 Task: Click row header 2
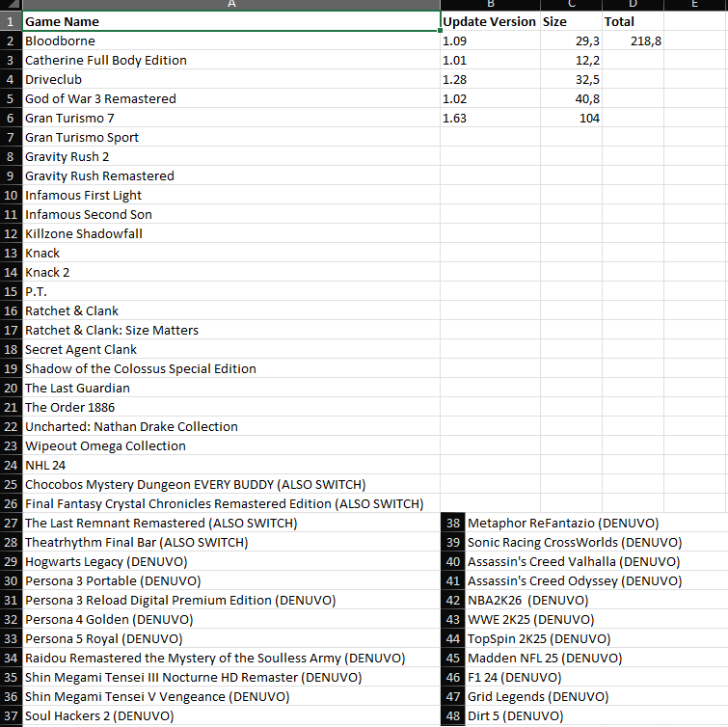pos(11,40)
